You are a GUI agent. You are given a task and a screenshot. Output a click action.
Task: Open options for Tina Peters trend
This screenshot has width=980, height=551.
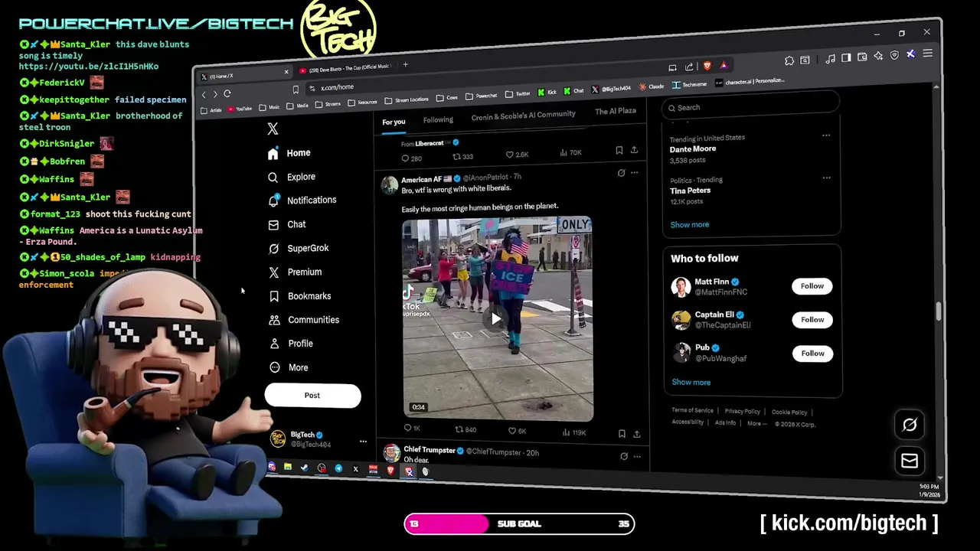coord(826,178)
